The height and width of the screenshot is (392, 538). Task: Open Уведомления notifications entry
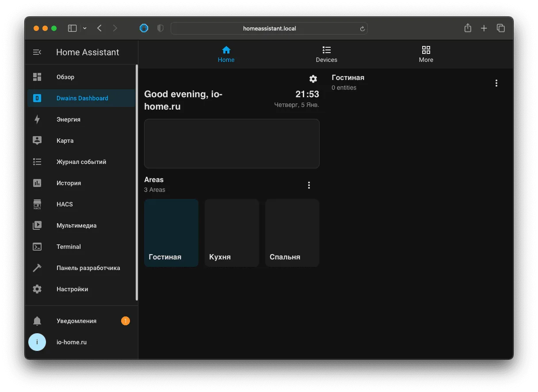coord(81,321)
